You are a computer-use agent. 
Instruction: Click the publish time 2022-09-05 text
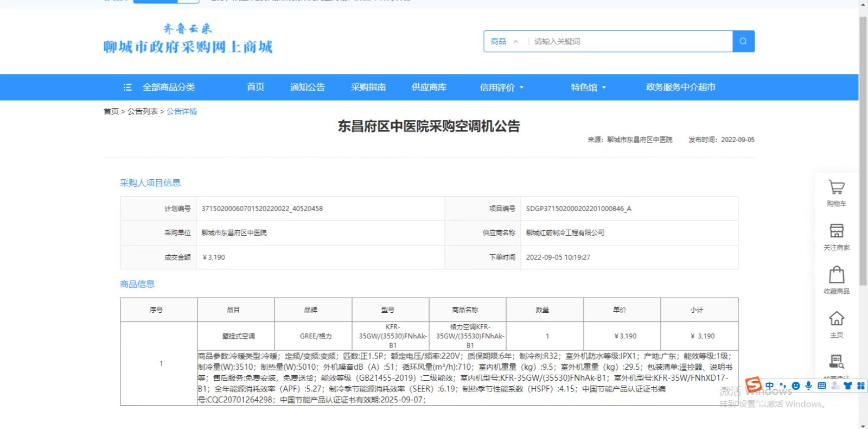tap(722, 140)
